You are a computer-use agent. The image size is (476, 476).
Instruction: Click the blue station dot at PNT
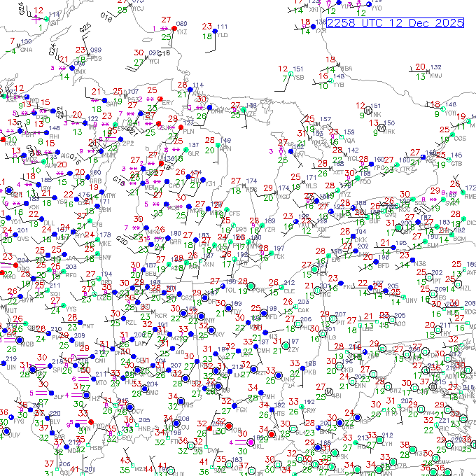tap(80, 322)
